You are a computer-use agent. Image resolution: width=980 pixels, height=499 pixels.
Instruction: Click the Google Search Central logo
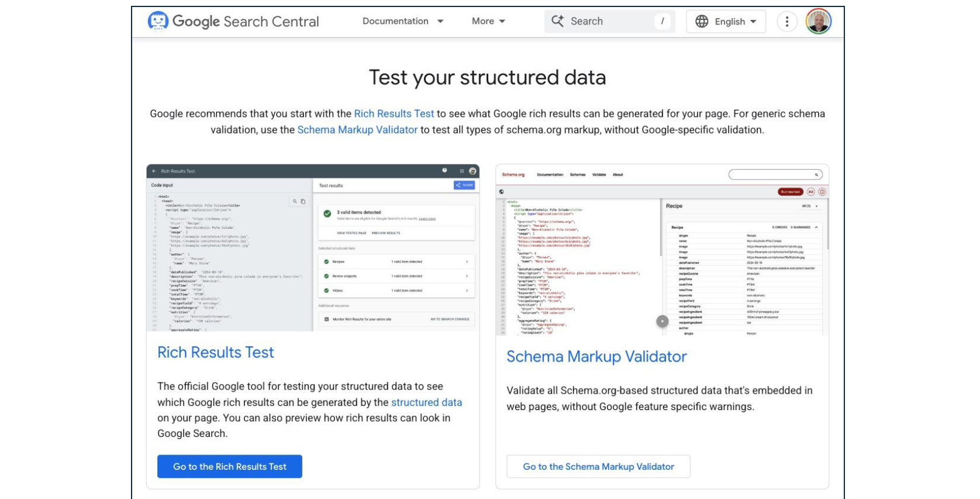pyautogui.click(x=233, y=22)
